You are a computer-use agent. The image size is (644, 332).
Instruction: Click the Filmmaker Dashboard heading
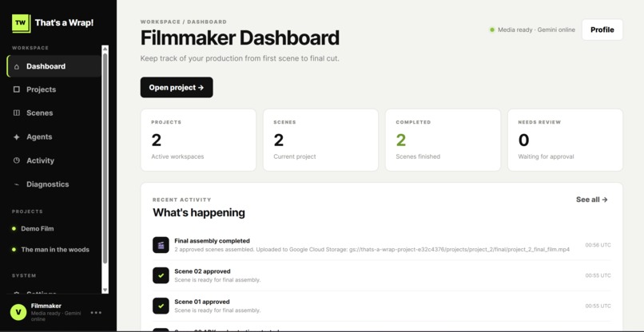point(240,38)
